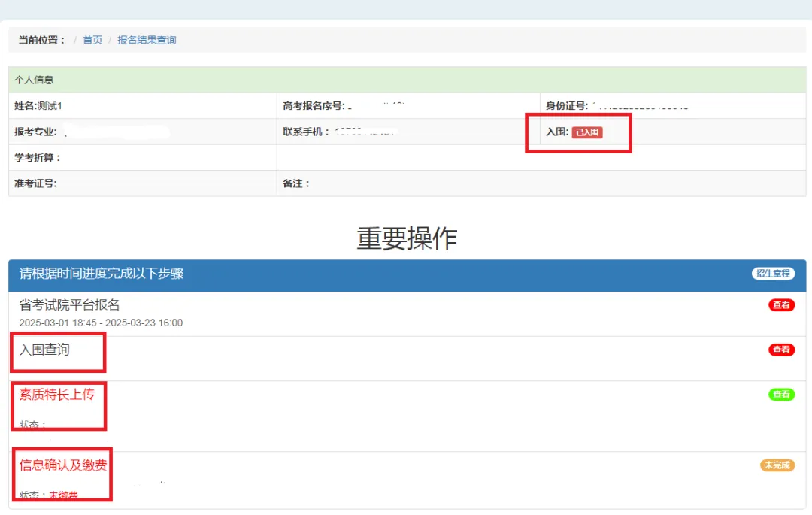The image size is (812, 515).
Task: Click the red 查看 badge for 入围查询
Action: pos(781,350)
